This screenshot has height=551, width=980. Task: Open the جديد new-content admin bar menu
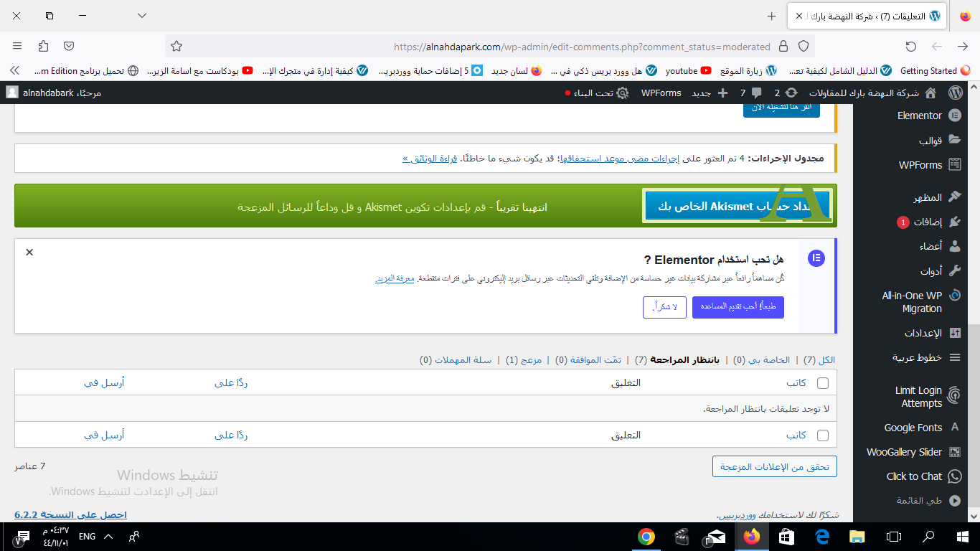(709, 93)
